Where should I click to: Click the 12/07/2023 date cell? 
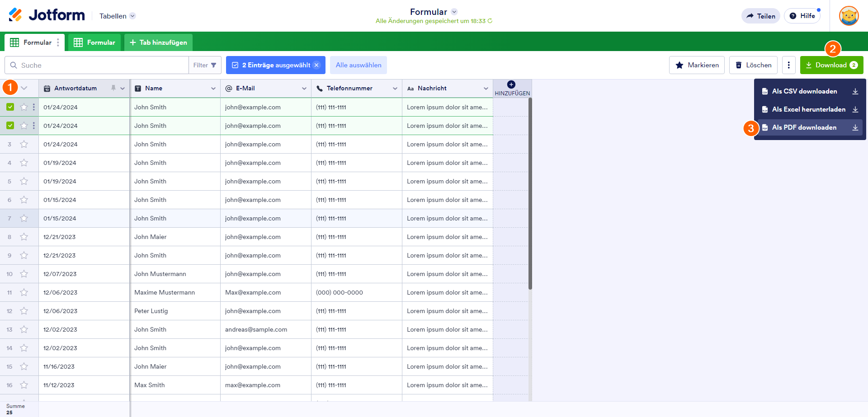click(x=84, y=274)
